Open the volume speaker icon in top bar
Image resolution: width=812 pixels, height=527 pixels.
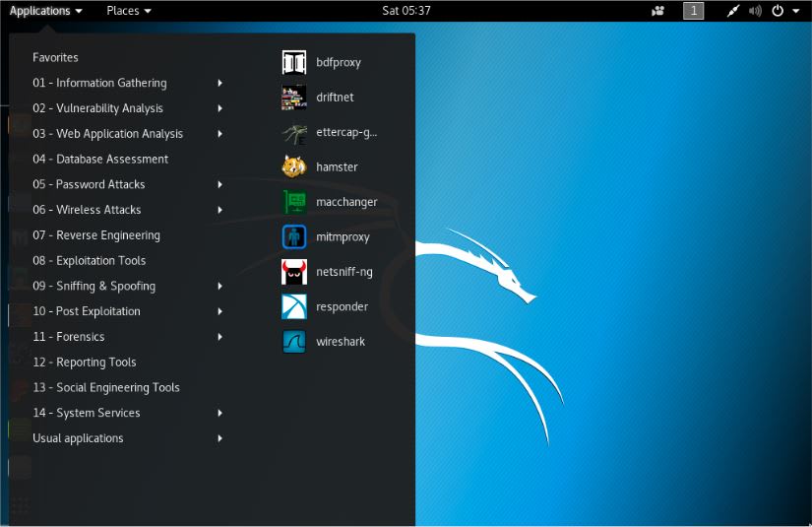(755, 11)
